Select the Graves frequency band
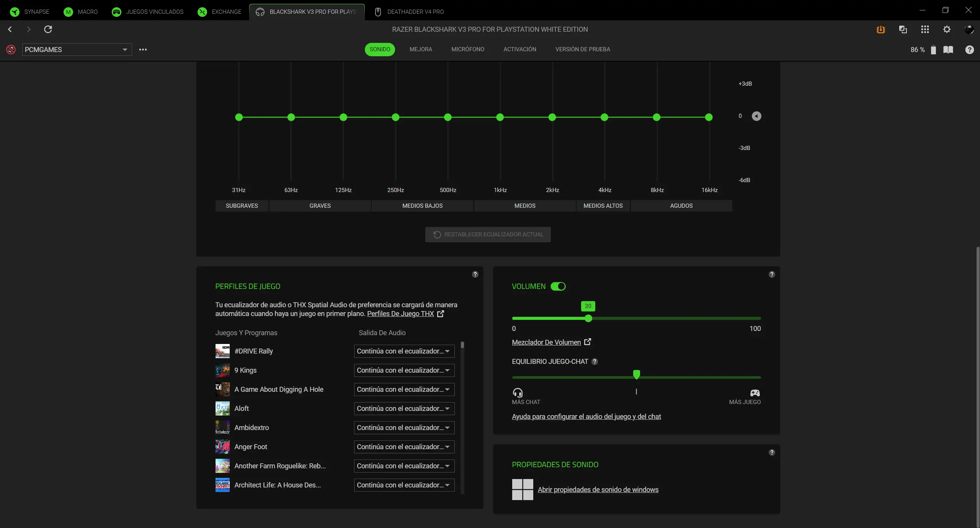The image size is (980, 528). click(320, 206)
